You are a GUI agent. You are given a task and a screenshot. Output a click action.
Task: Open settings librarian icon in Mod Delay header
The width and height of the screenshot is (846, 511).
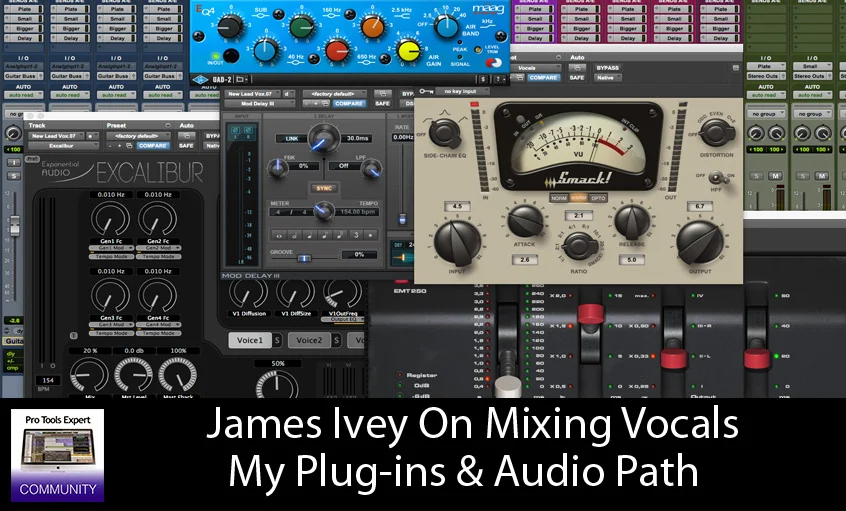326,103
